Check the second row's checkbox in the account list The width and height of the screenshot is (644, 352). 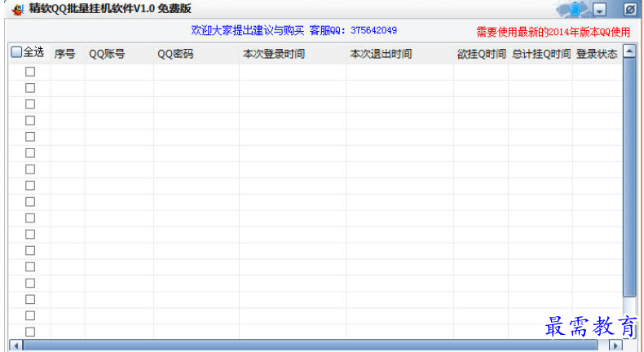30,88
